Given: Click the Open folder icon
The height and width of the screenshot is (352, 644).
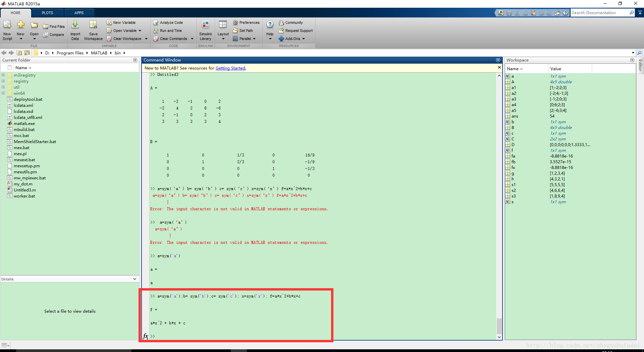Looking at the screenshot, I should (x=34, y=25).
